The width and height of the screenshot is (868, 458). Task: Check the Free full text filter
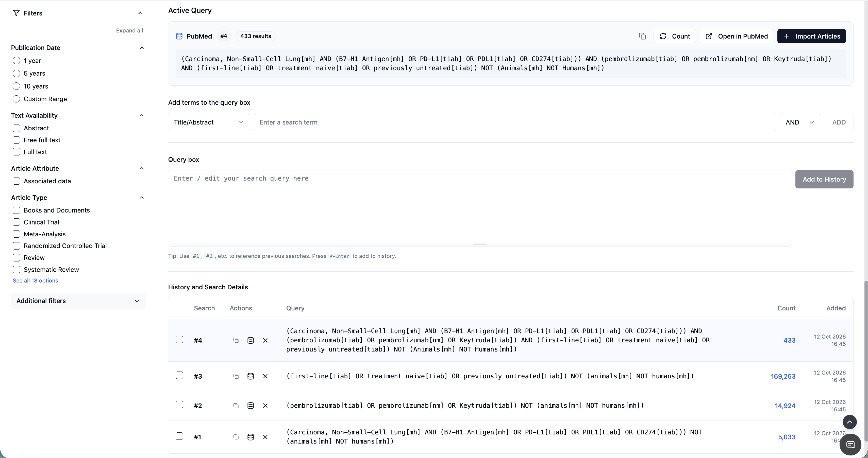click(16, 140)
